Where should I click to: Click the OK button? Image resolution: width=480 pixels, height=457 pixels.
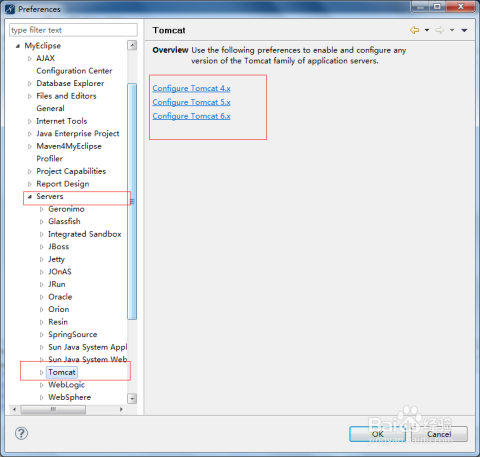(377, 434)
